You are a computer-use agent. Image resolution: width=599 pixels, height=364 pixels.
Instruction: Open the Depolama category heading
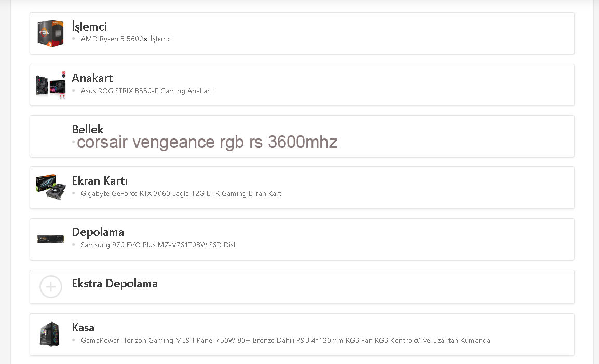[x=98, y=232]
